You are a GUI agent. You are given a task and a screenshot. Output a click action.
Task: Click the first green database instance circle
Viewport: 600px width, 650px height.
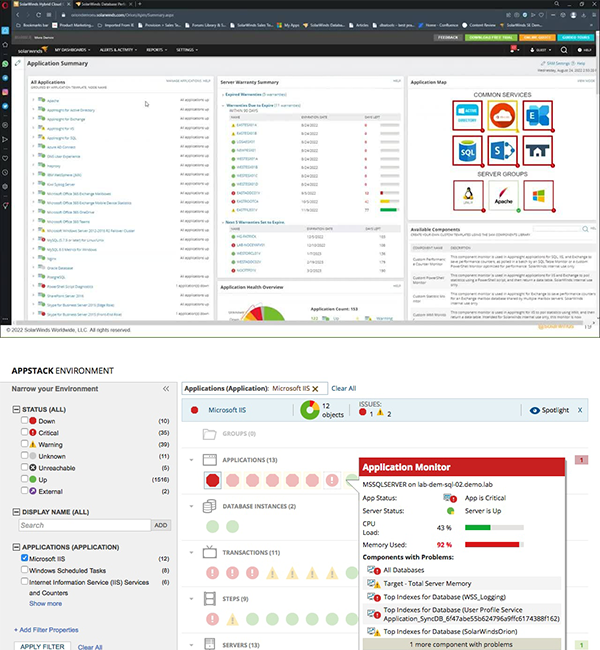click(213, 526)
